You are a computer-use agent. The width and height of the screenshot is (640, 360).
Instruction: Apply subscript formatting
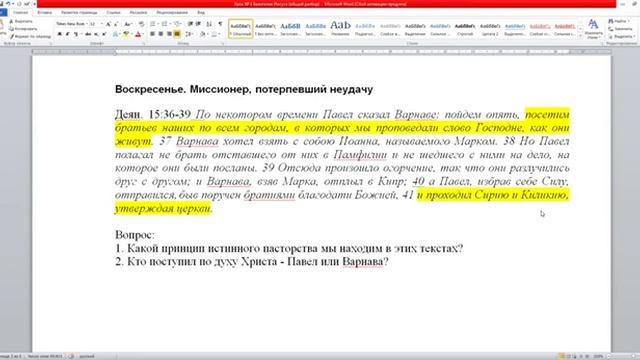[x=96, y=34]
